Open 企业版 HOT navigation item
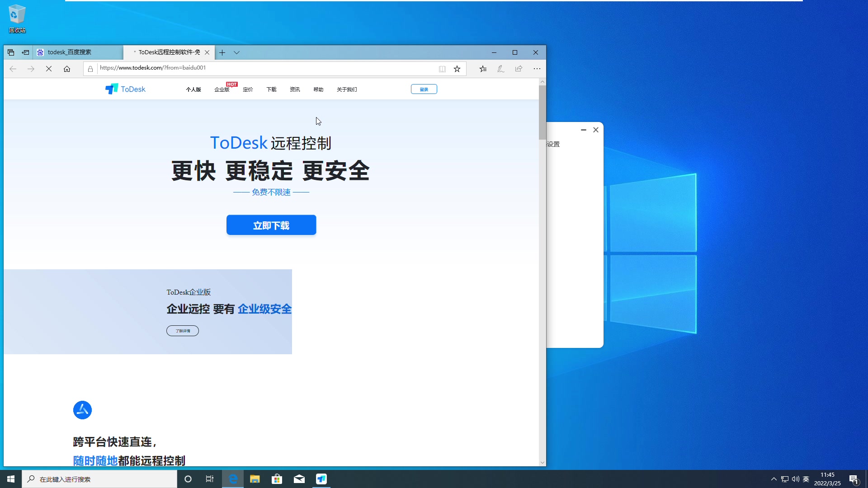868x488 pixels. 222,89
